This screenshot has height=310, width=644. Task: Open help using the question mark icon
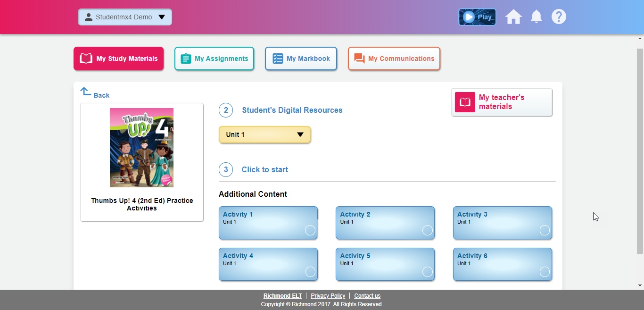tap(559, 17)
